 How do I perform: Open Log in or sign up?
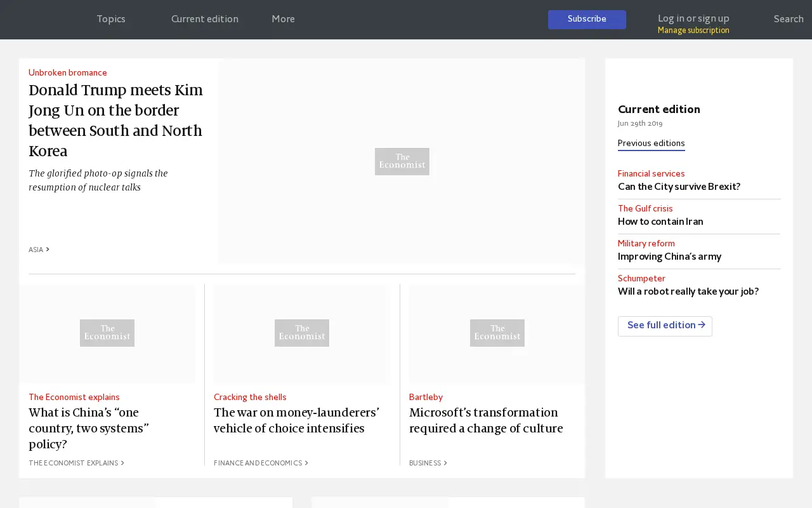pos(693,19)
